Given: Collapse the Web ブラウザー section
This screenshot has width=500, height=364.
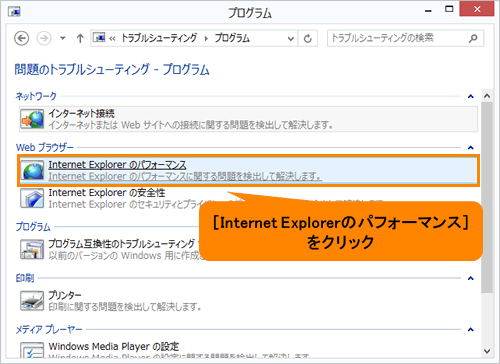Looking at the screenshot, I should 470,148.
